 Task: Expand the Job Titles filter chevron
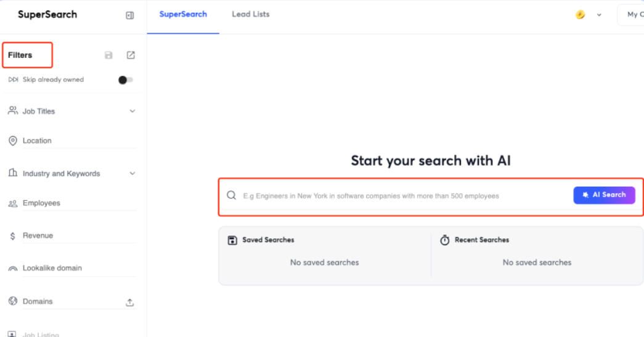(132, 112)
